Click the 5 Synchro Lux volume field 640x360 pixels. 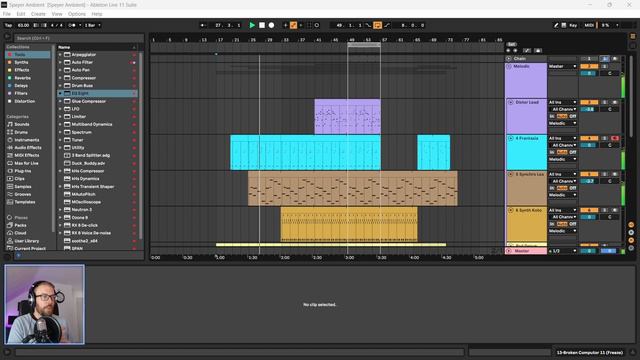pos(589,181)
